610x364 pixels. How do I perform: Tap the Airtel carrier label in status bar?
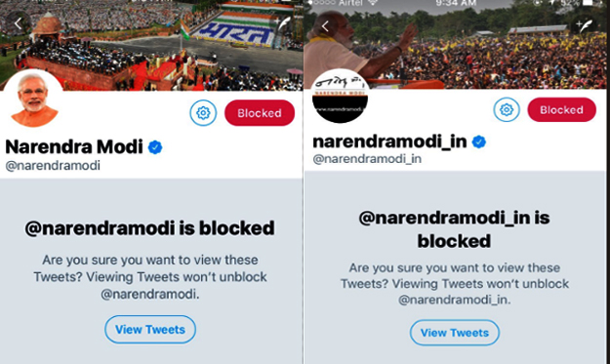tap(350, 3)
